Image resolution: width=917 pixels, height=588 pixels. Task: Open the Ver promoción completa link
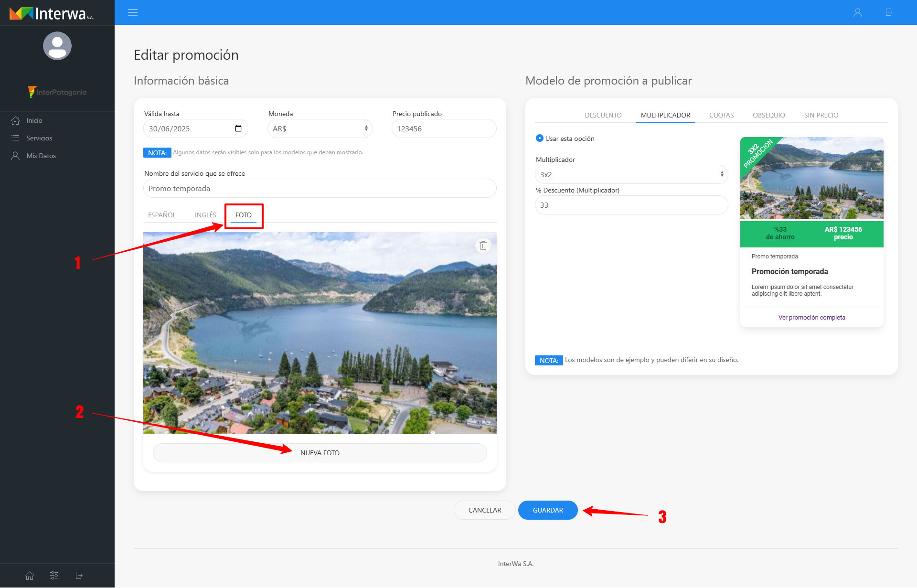coord(811,317)
